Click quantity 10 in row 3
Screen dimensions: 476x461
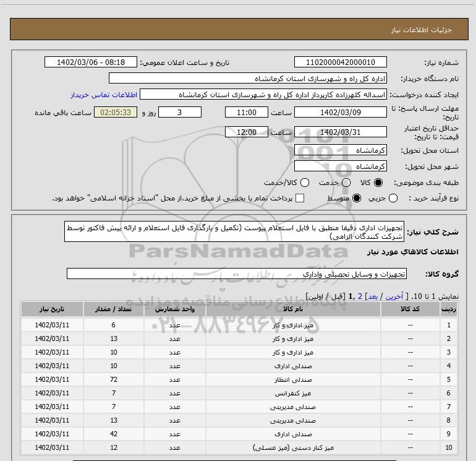tap(114, 352)
